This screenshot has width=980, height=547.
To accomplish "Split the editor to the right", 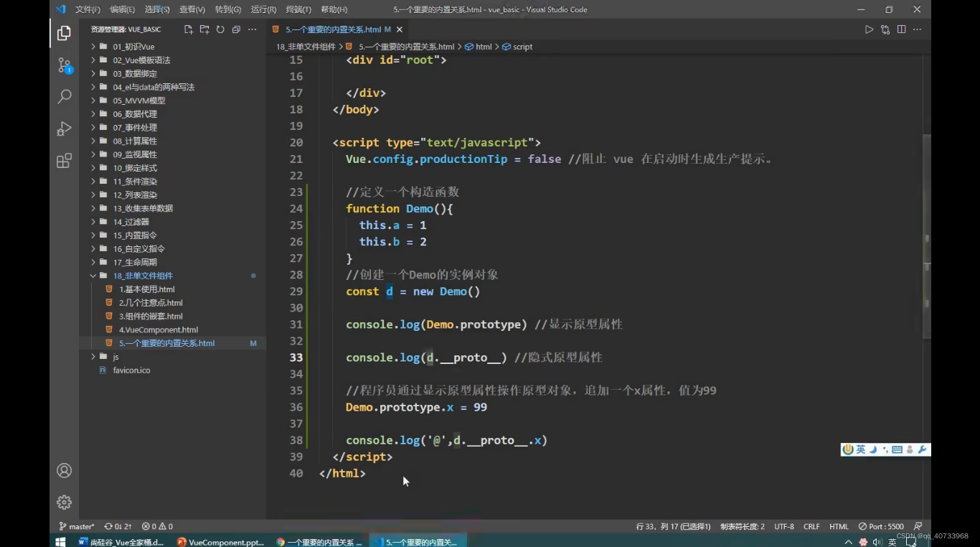I will click(901, 29).
